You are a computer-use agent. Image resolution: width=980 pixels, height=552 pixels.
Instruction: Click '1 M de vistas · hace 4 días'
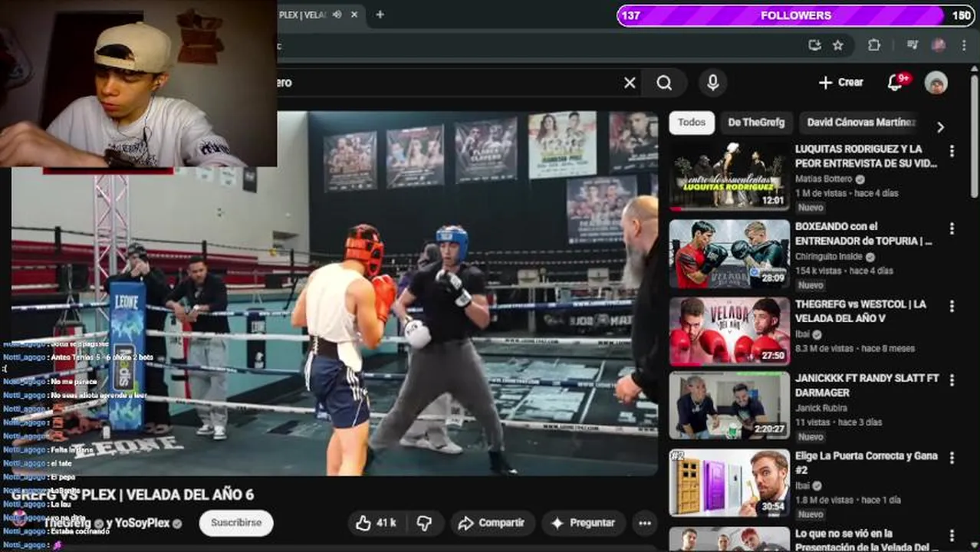[x=847, y=193]
